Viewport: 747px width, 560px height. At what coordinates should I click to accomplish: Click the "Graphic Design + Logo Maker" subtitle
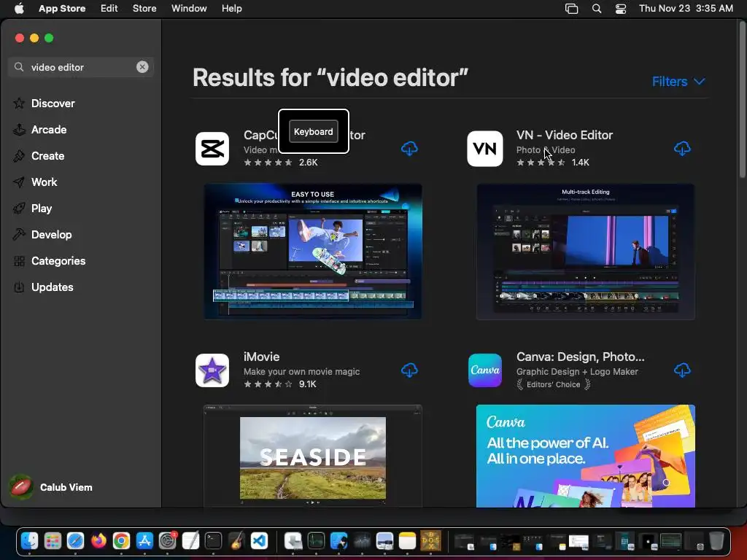tap(577, 371)
